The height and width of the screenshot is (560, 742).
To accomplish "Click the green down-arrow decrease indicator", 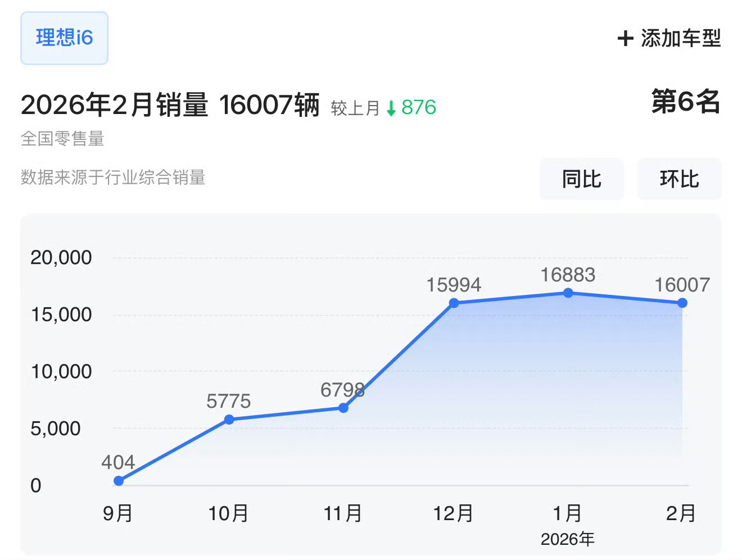I will pyautogui.click(x=391, y=108).
